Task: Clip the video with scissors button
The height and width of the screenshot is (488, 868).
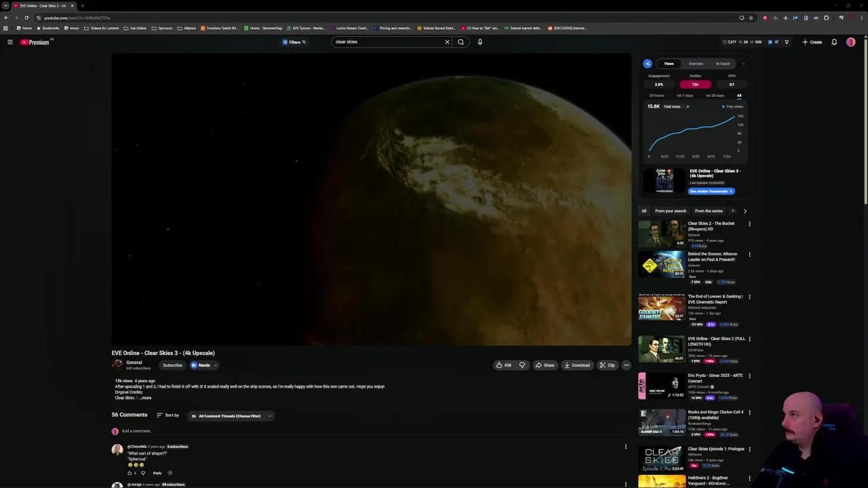Action: [607, 365]
